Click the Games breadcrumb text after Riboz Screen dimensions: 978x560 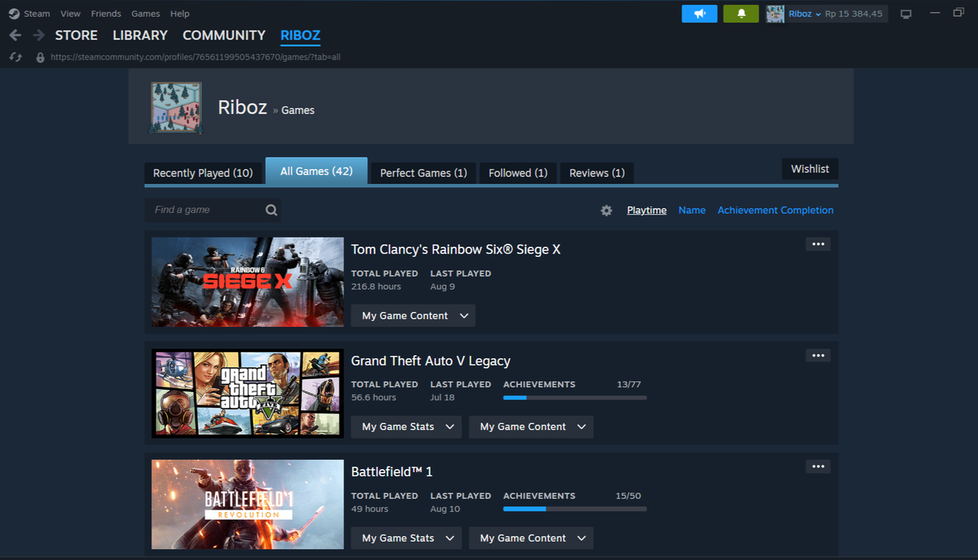[x=298, y=110]
